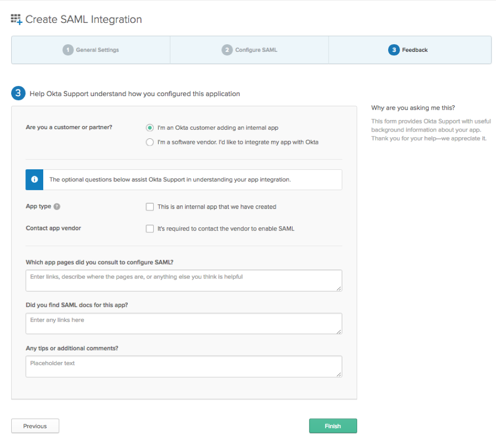
Task: Click the 'Which app pages did you consult' label
Action: pyautogui.click(x=99, y=262)
